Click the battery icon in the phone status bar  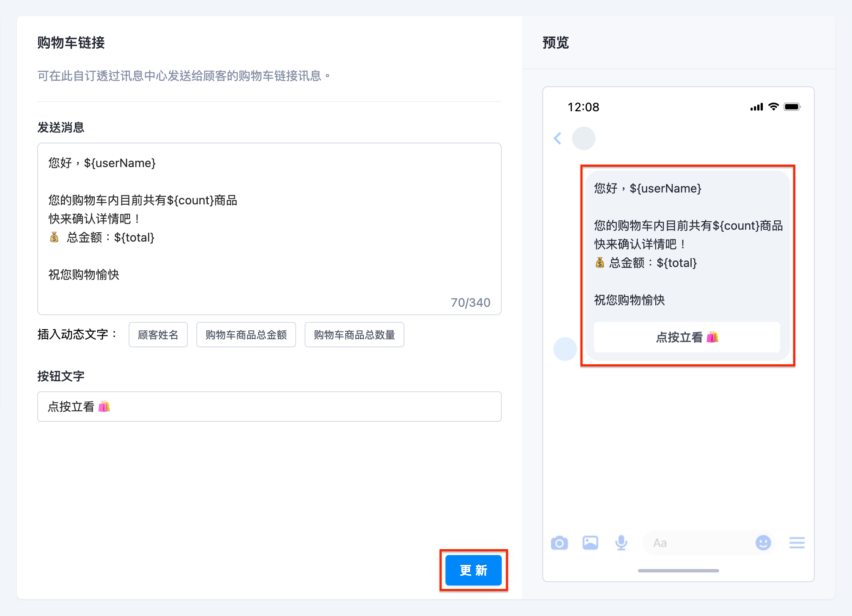792,107
